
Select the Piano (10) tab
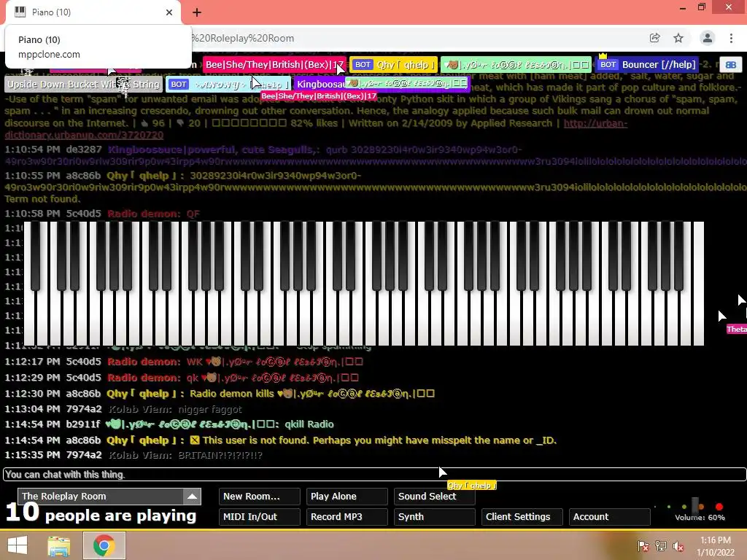(93, 12)
